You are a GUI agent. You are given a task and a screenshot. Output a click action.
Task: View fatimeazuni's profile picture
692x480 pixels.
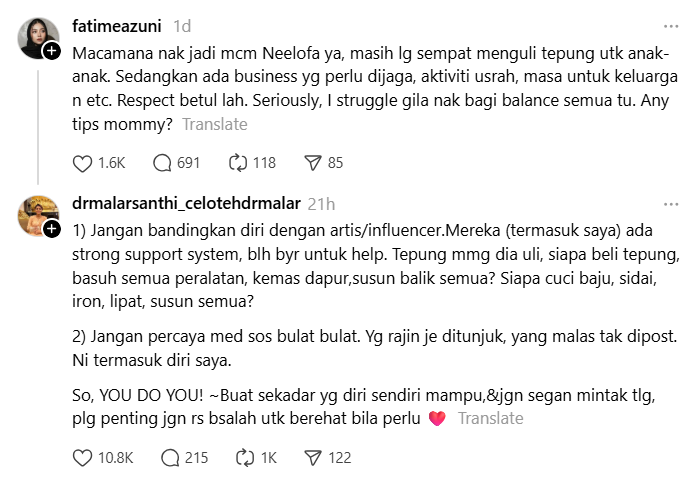[x=37, y=38]
